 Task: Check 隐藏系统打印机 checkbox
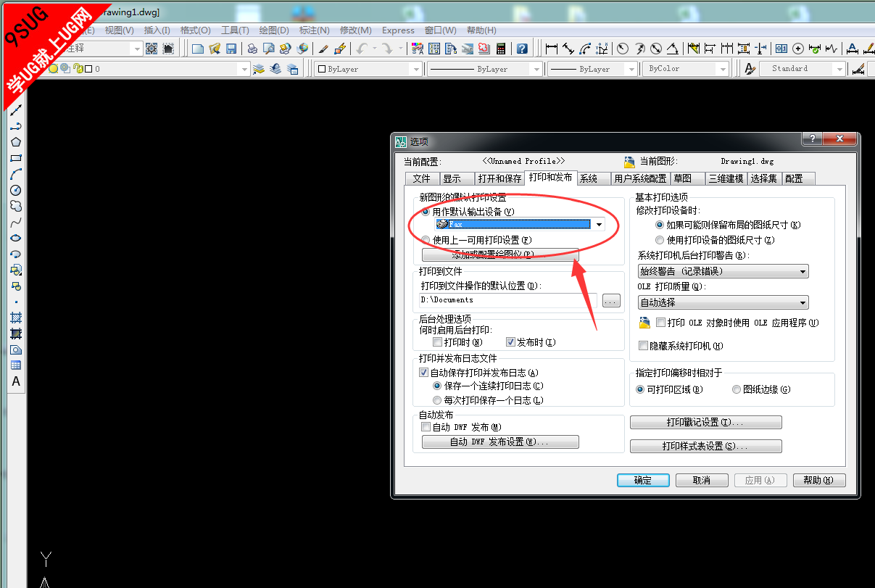point(643,346)
